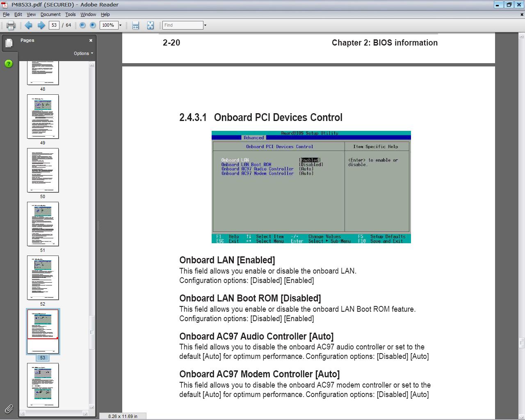Open the Window menu
Viewport: 525px width, 420px height.
pyautogui.click(x=88, y=14)
